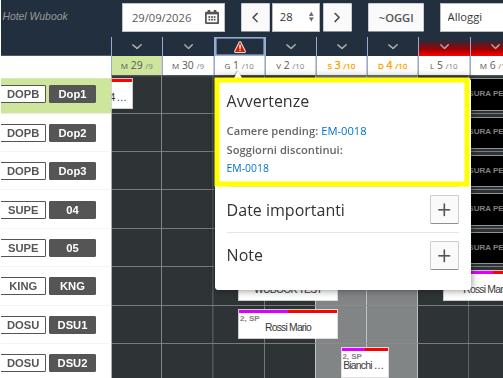503x378 pixels.
Task: Click the KNG room label
Action: tap(72, 286)
